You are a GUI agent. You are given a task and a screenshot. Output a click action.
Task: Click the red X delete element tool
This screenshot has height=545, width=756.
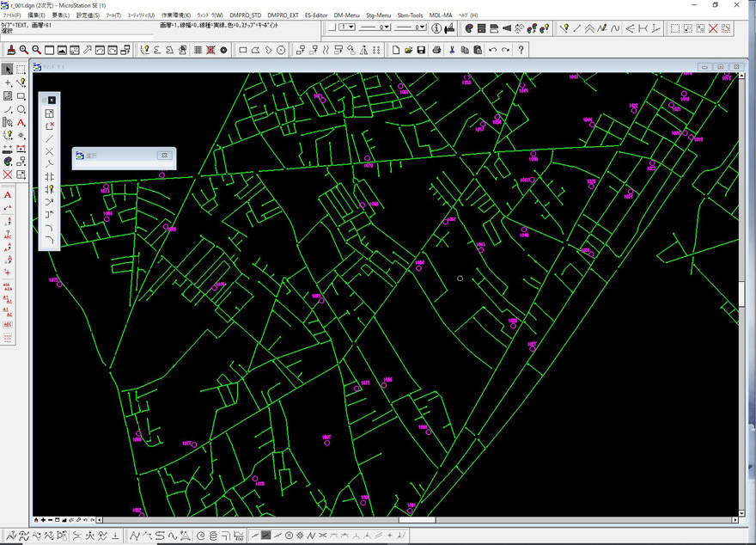tap(8, 175)
